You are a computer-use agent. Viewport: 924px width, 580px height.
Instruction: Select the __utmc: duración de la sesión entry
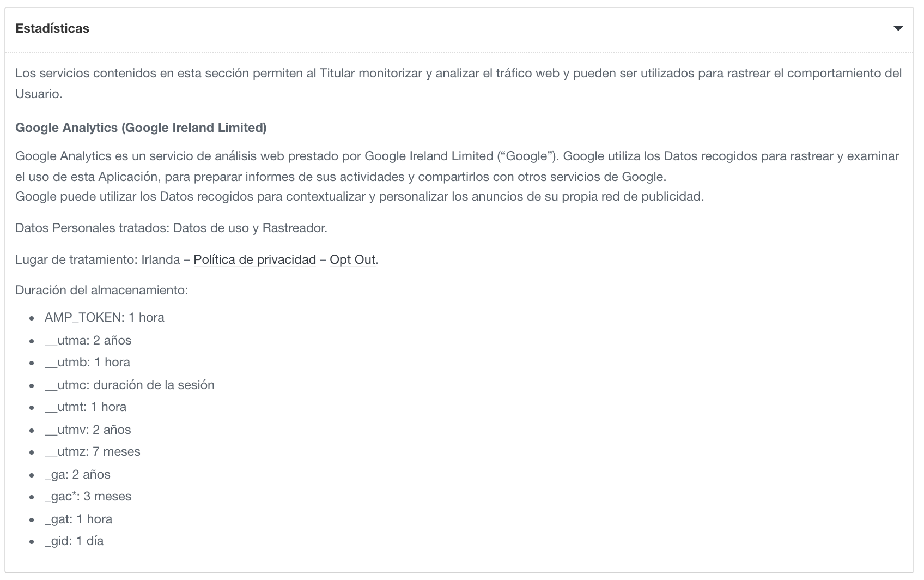point(129,385)
